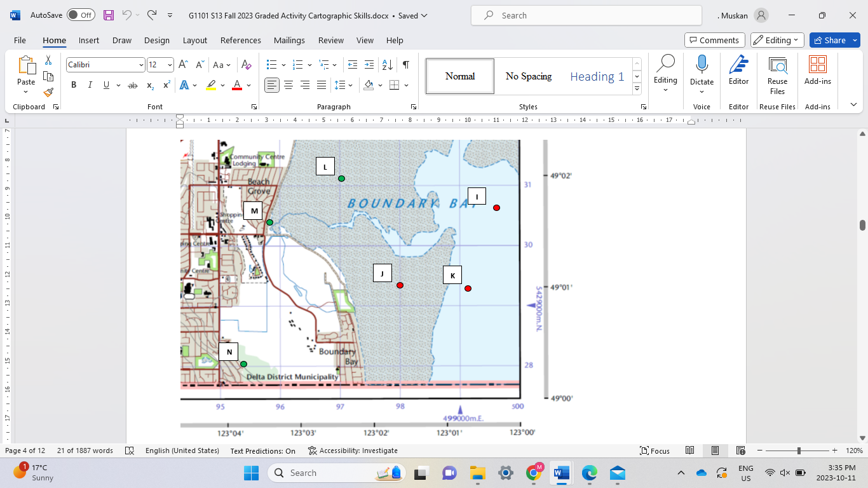Open the Comments panel

click(714, 39)
